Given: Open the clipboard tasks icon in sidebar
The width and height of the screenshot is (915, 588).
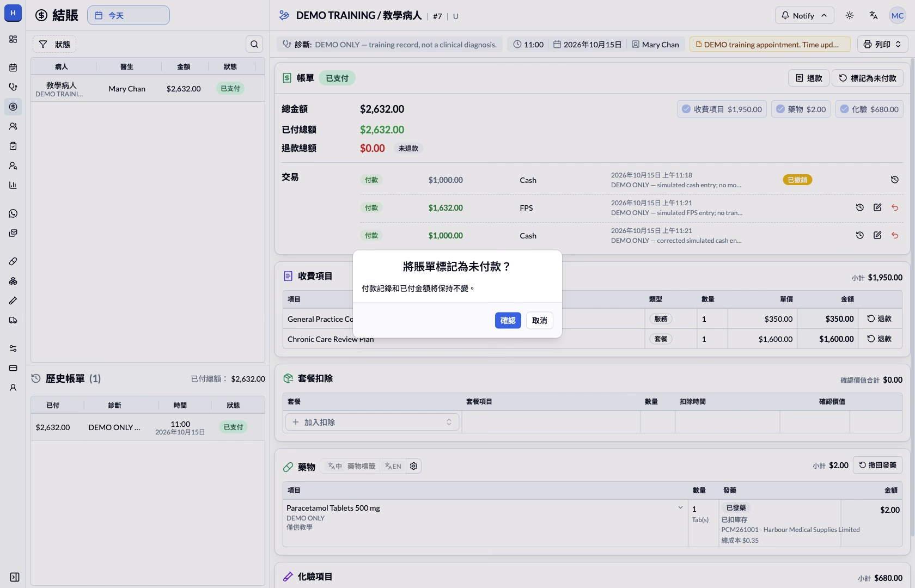Looking at the screenshot, I should pos(13,146).
